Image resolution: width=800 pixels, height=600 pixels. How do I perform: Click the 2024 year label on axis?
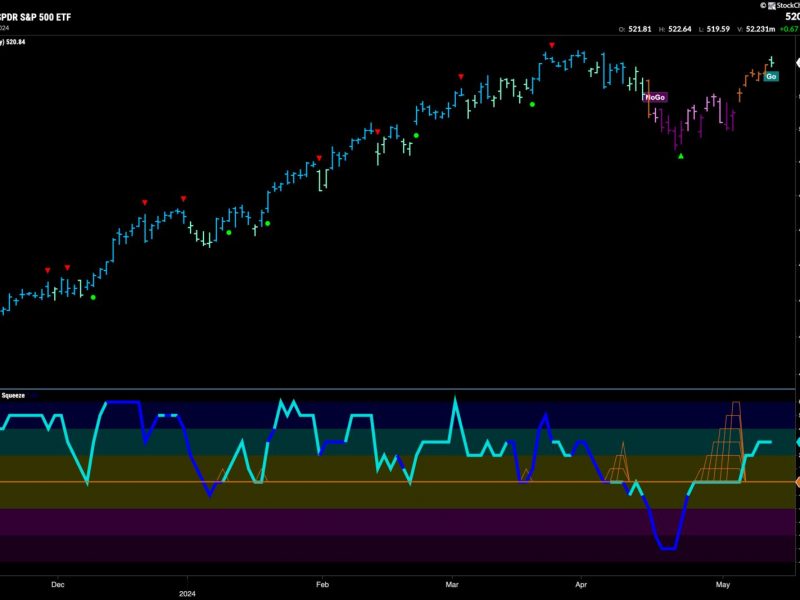point(187,593)
